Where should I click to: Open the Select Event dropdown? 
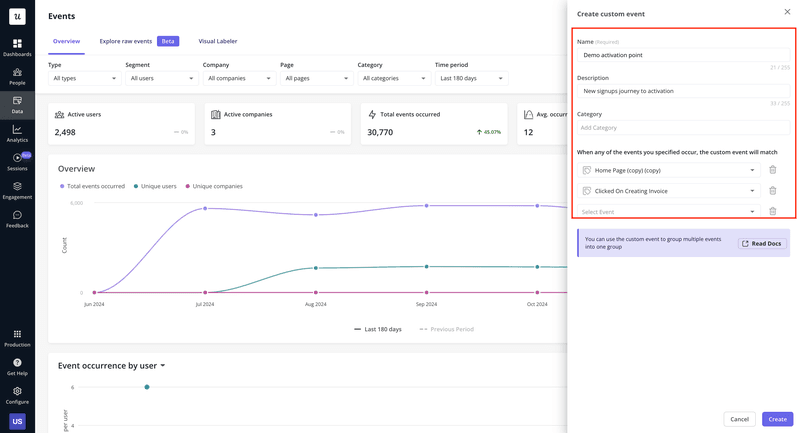point(669,211)
